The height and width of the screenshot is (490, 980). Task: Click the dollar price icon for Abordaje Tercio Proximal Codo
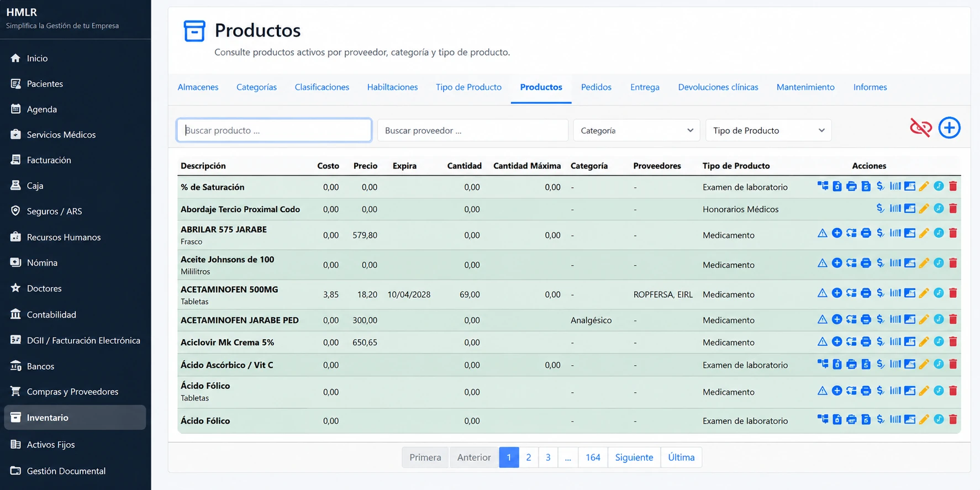pos(881,208)
